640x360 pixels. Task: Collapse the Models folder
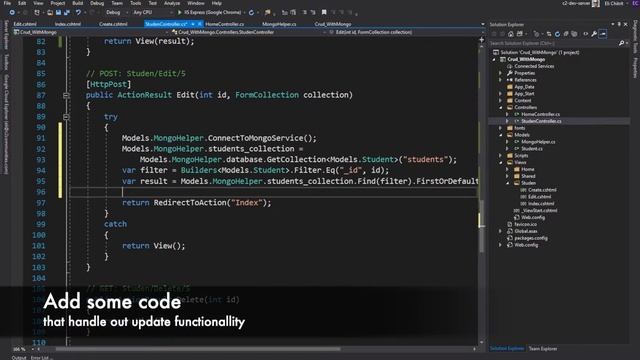point(501,135)
